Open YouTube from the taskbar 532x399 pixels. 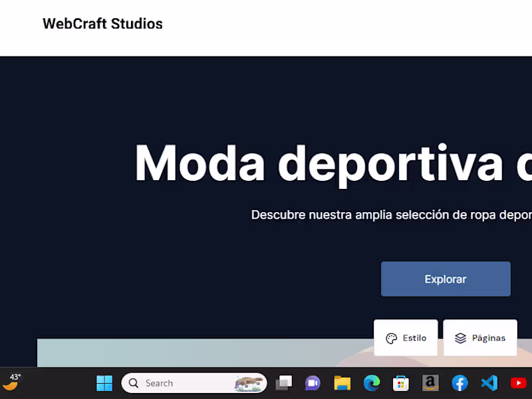pyautogui.click(x=519, y=383)
